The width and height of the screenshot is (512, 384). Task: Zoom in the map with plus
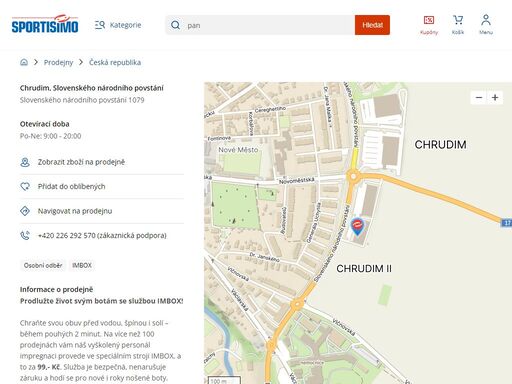tap(495, 97)
